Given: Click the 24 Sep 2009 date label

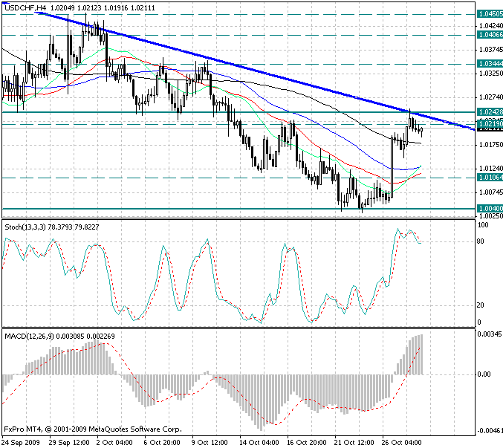Looking at the screenshot, I should click(x=21, y=443).
